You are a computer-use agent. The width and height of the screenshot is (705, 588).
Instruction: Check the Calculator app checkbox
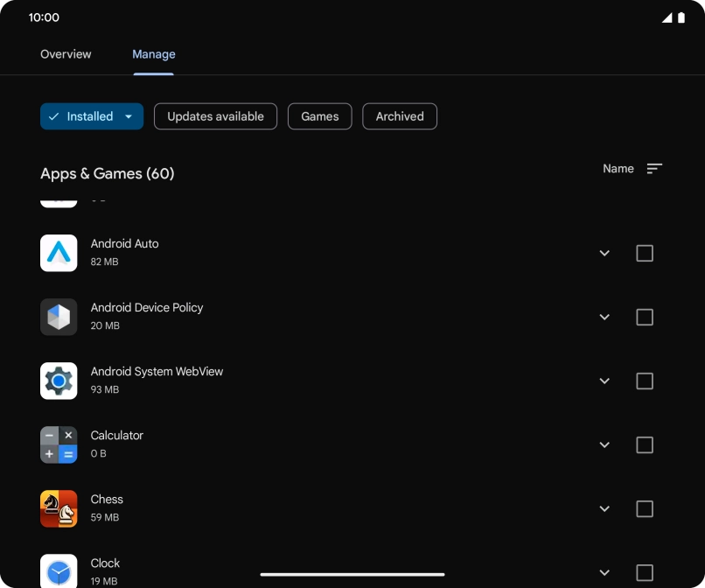coord(645,444)
